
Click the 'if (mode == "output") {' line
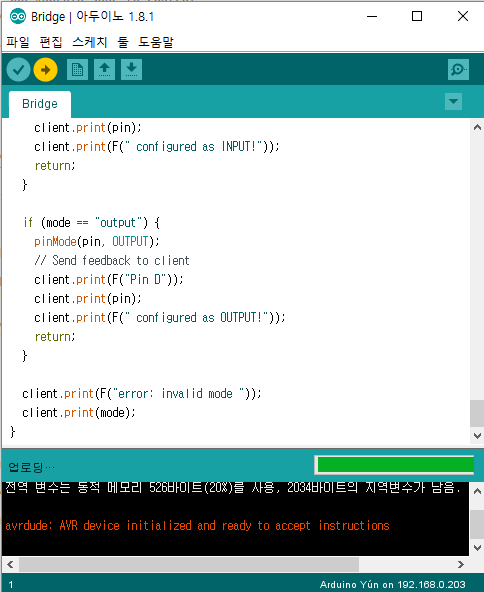click(91, 223)
